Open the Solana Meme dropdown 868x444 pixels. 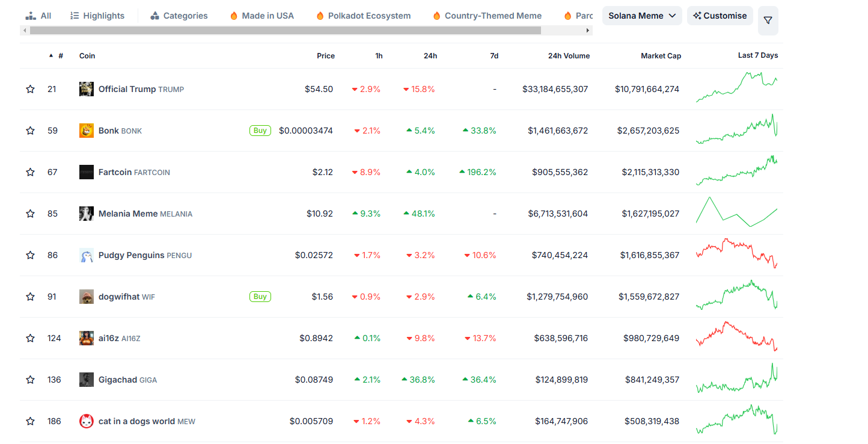click(x=641, y=16)
